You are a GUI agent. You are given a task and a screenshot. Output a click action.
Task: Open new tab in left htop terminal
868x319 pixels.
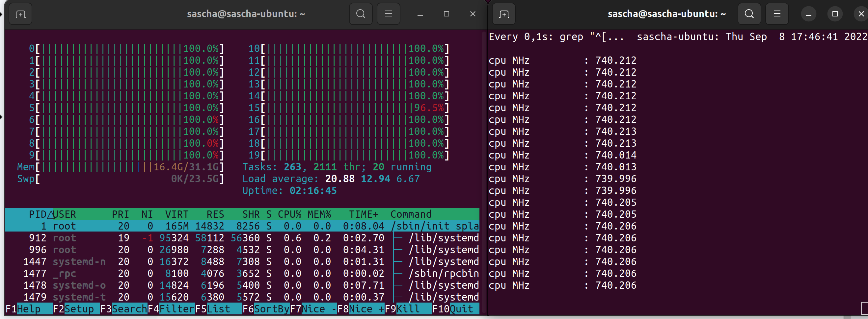(20, 14)
